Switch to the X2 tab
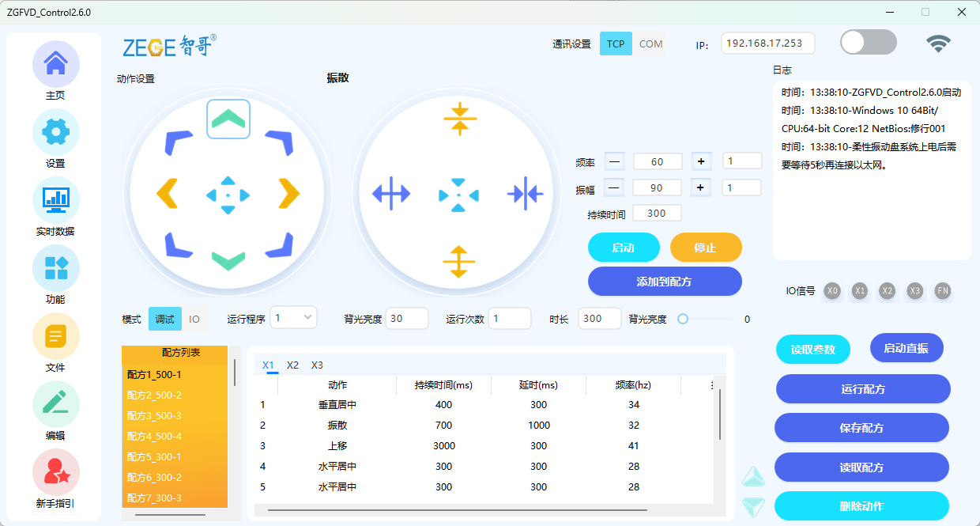 tap(292, 365)
